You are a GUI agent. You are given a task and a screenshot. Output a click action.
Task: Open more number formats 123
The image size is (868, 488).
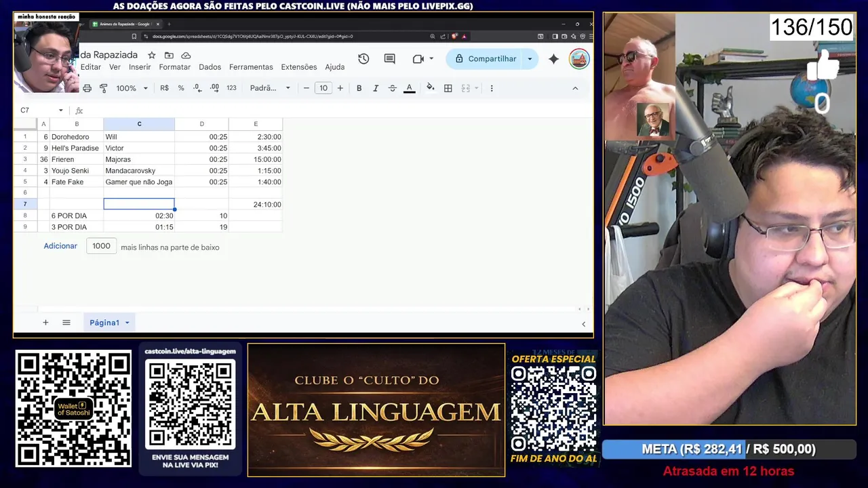tap(231, 88)
